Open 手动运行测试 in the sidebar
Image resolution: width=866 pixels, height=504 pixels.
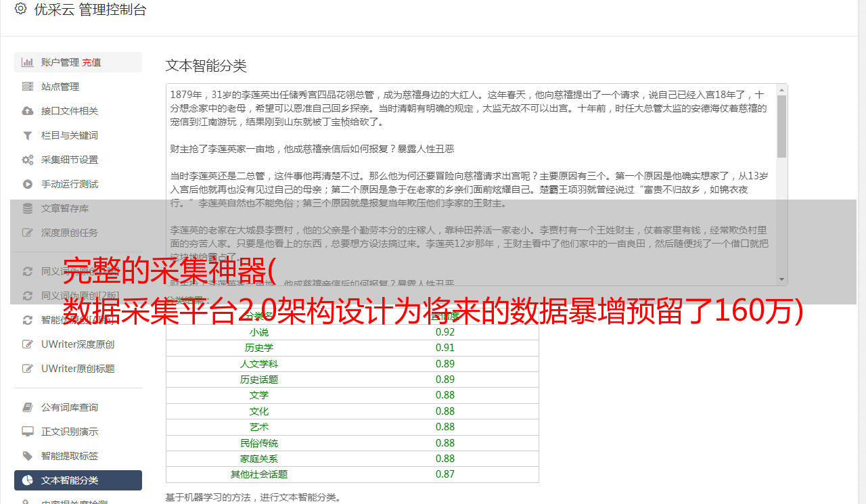78,184
